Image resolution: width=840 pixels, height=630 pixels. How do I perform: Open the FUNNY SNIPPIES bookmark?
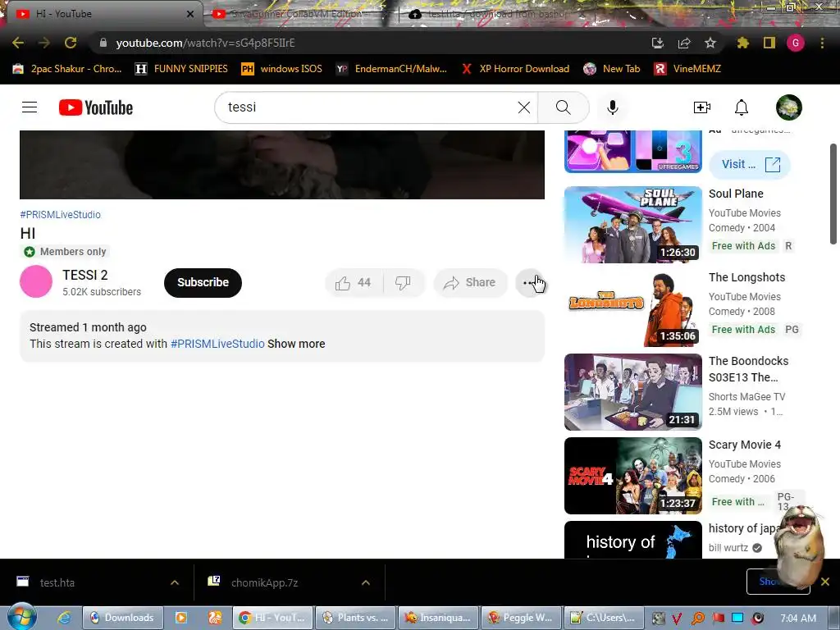coord(181,69)
